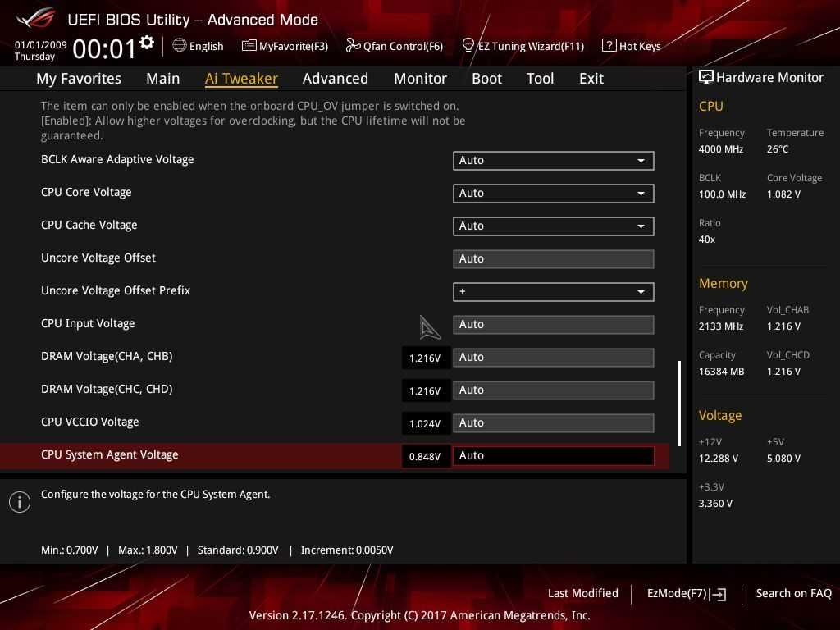Focus the CPU Input Voltage field
This screenshot has height=630, width=840.
[x=553, y=325]
